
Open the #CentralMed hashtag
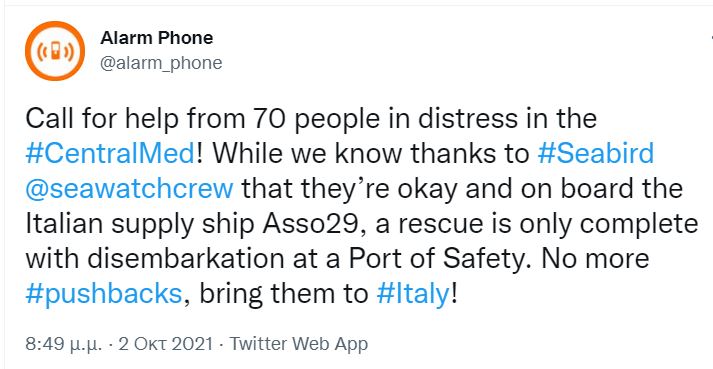click(x=110, y=154)
